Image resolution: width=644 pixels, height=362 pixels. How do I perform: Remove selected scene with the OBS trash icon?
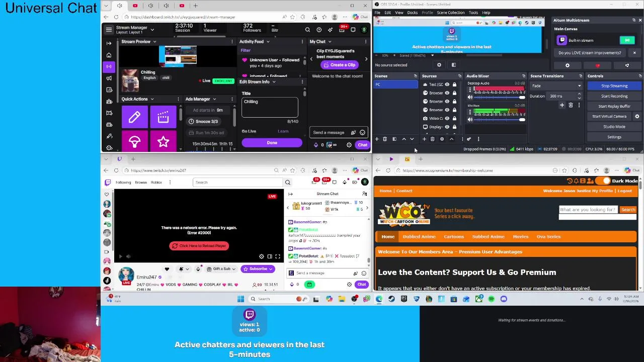pos(385,139)
